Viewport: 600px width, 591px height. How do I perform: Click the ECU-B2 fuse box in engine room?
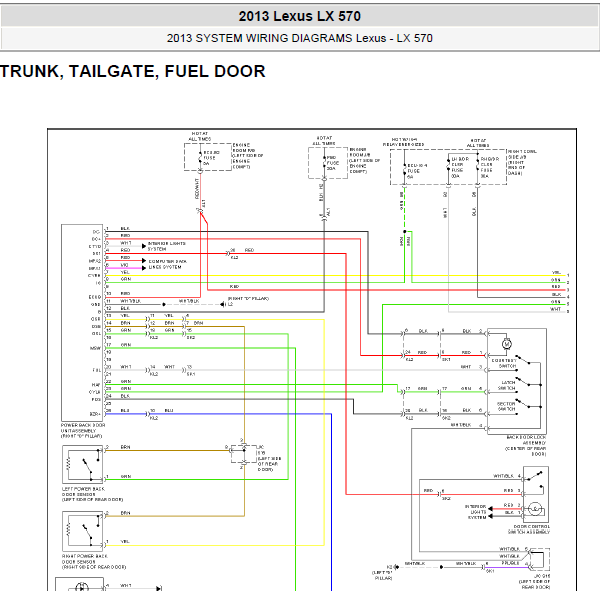(x=208, y=157)
